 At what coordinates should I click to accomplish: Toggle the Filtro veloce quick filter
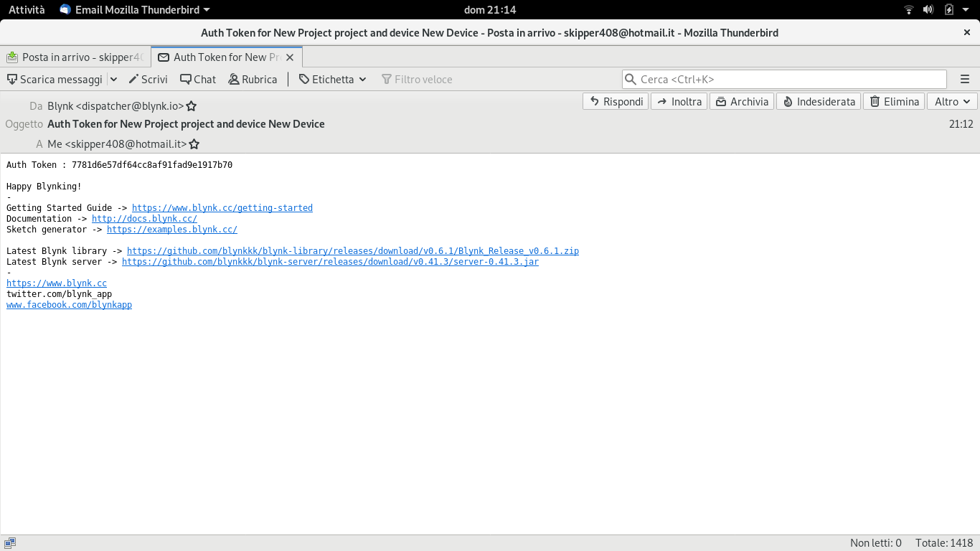[x=417, y=80]
